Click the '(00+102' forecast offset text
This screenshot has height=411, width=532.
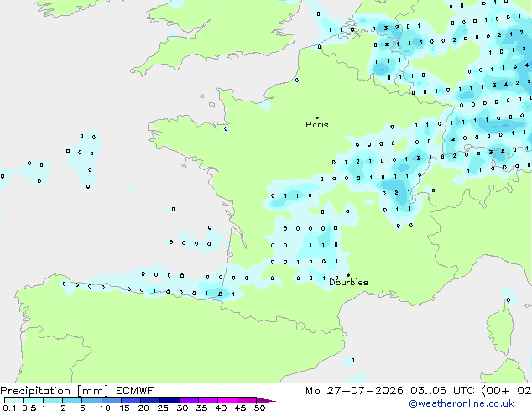pyautogui.click(x=506, y=391)
